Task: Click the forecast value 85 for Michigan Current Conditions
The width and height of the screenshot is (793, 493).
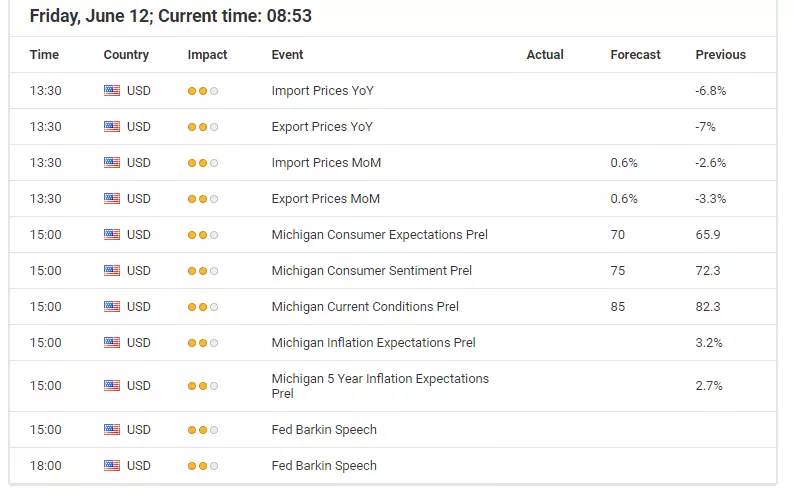Action: point(618,306)
